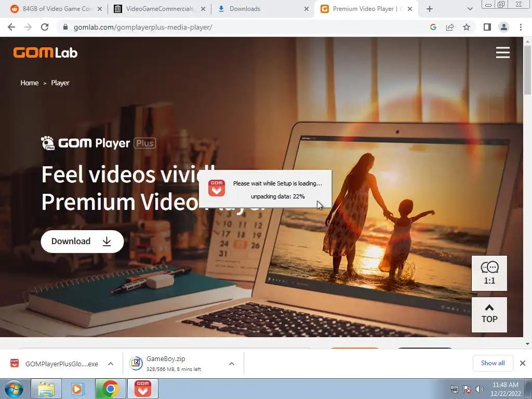Go forward to the next page
Screen dimensions: 532x399
click(28, 27)
